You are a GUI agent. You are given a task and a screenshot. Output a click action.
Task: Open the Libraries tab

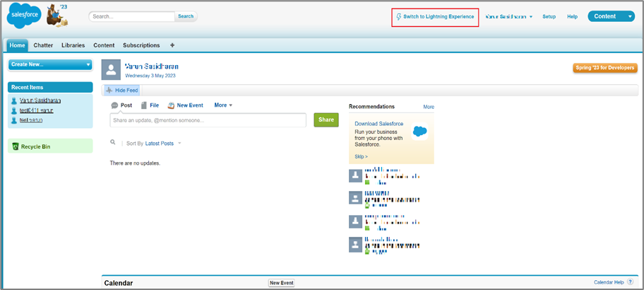point(73,45)
